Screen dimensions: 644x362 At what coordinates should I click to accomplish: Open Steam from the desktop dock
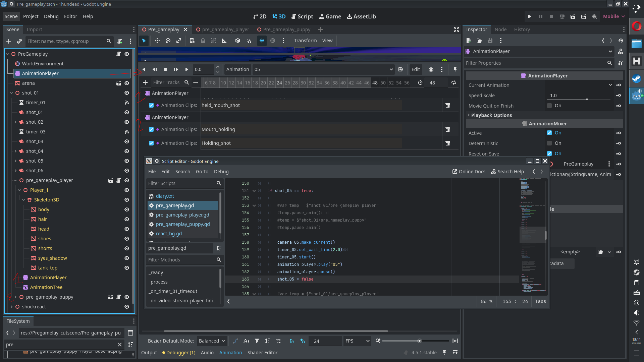(636, 79)
